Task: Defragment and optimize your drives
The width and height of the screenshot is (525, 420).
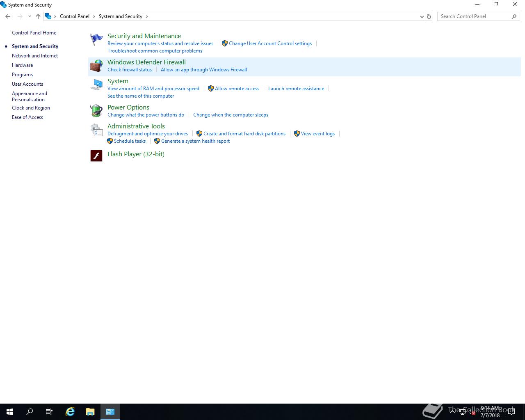Action: pos(148,134)
